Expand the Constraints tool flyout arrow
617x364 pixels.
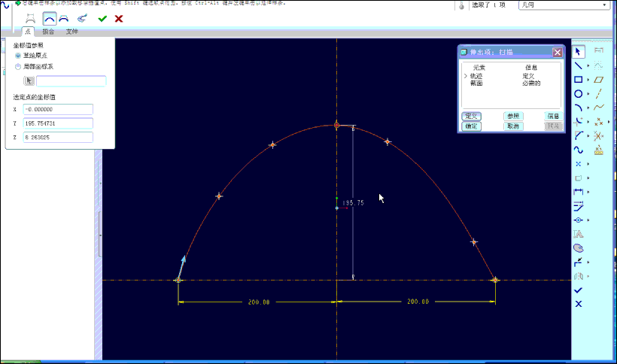click(x=588, y=220)
